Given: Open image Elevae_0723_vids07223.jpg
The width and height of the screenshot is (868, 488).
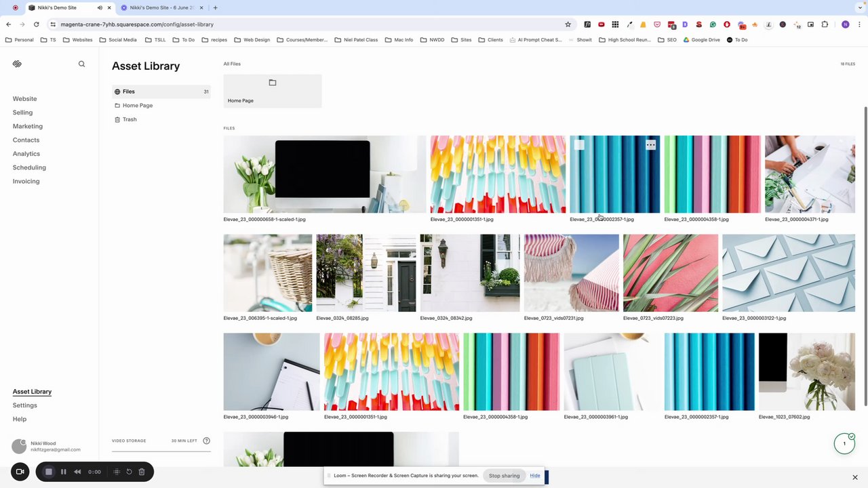Looking at the screenshot, I should 671,273.
